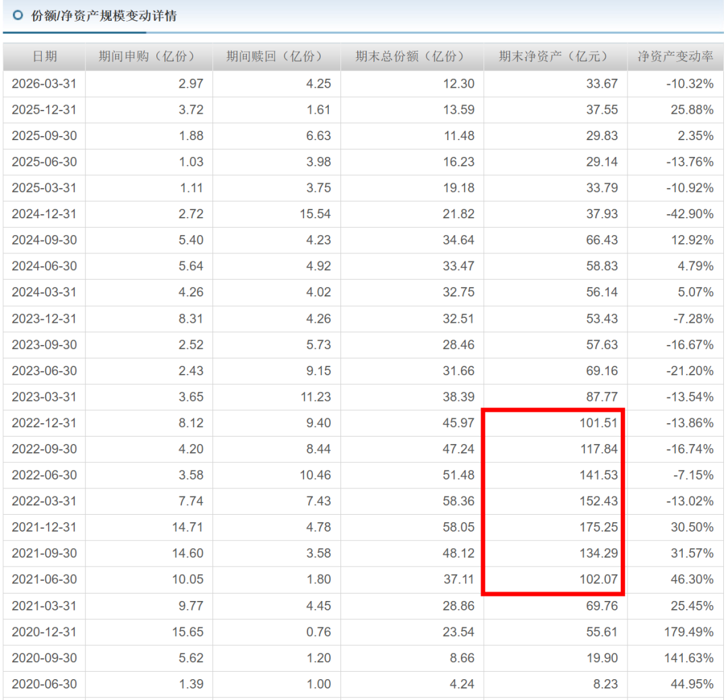Viewport: 728px width, 700px height.
Task: Click the 2024-12-31 date cell
Action: [44, 214]
